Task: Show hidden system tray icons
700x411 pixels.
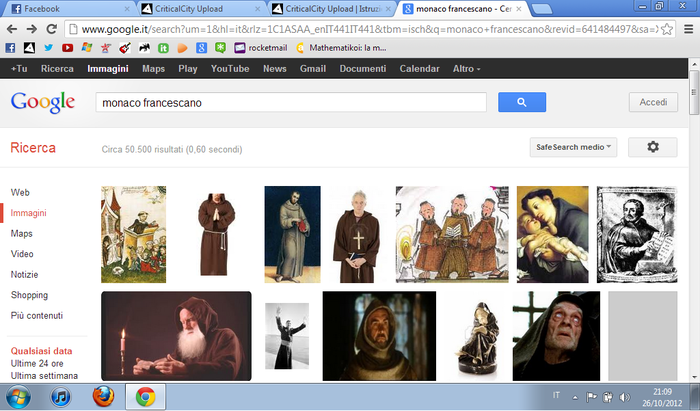Action: [575, 397]
